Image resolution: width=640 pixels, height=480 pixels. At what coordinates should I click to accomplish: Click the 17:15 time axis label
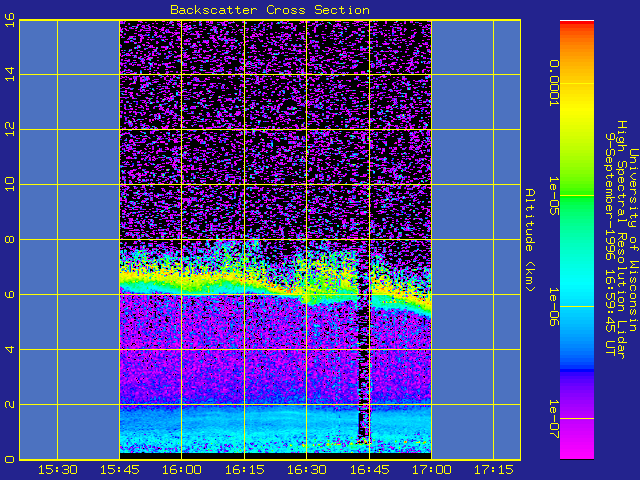pyautogui.click(x=494, y=470)
